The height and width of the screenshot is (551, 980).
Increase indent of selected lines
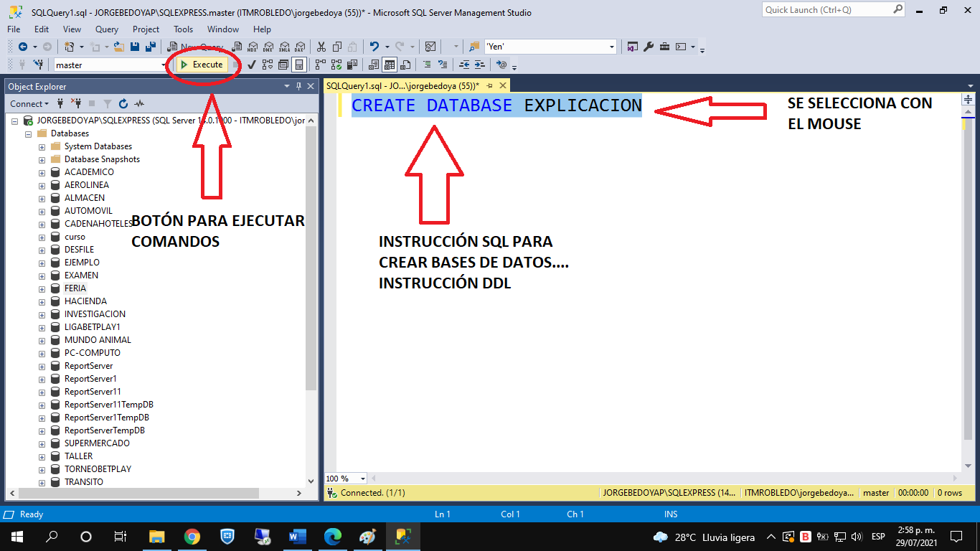pos(480,65)
